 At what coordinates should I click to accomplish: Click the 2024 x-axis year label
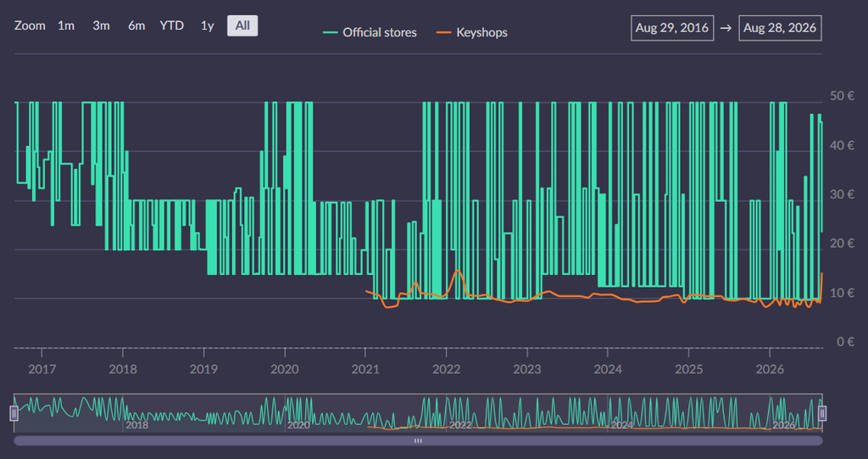click(608, 369)
